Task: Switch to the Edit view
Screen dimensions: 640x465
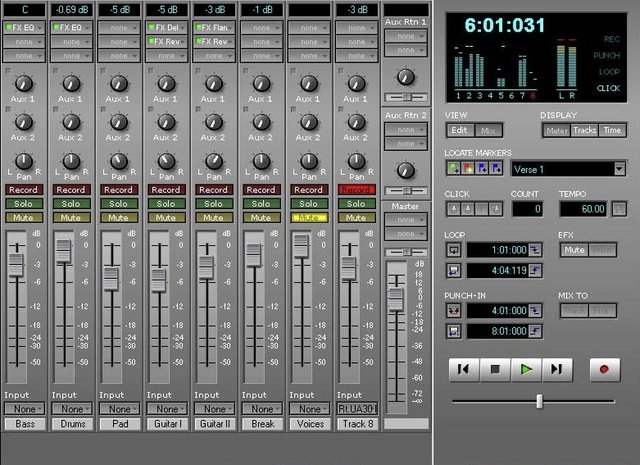Action: pos(460,130)
